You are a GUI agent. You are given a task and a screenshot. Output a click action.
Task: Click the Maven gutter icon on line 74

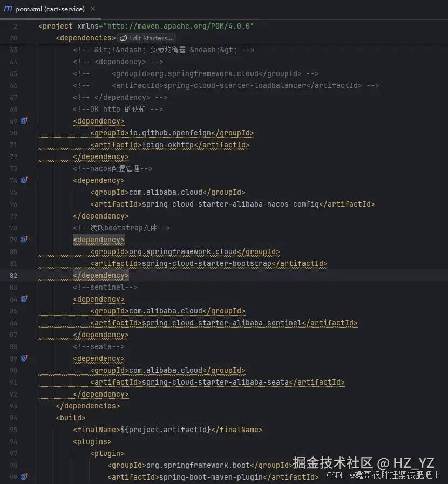[24, 180]
